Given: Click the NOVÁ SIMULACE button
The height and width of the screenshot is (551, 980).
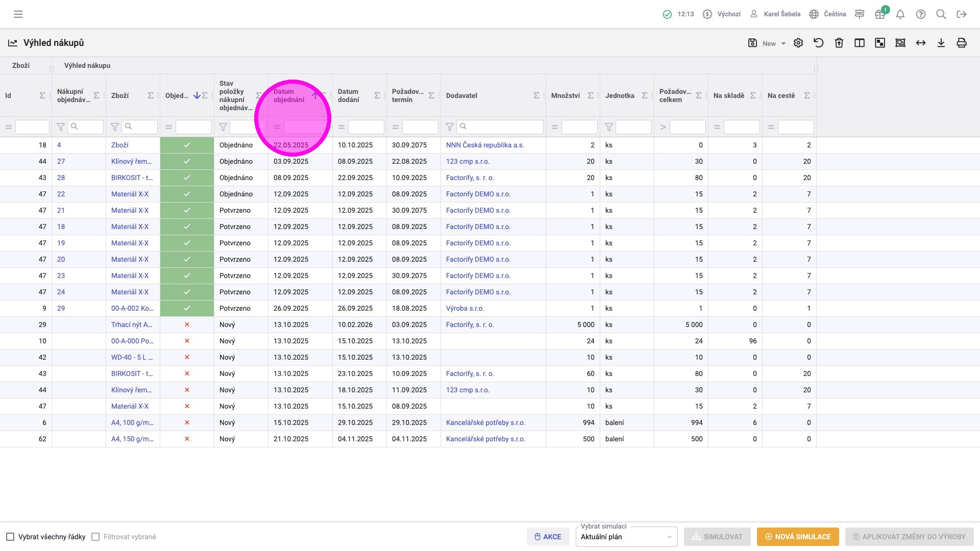Looking at the screenshot, I should pos(797,537).
